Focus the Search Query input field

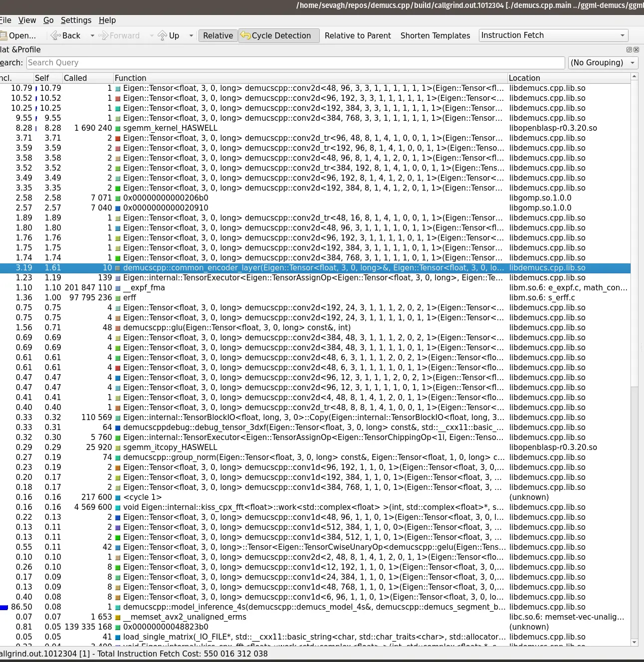[295, 63]
